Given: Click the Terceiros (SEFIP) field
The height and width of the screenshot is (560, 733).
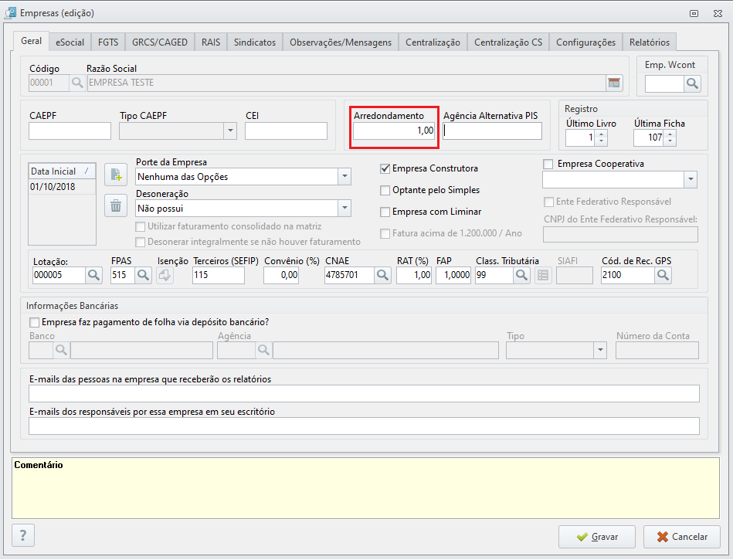Looking at the screenshot, I should coord(219,275).
